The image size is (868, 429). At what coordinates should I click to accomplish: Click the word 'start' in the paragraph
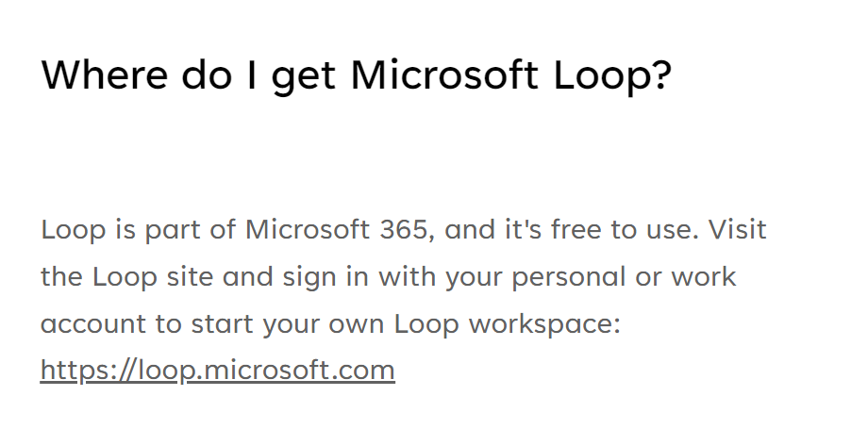coord(222,323)
